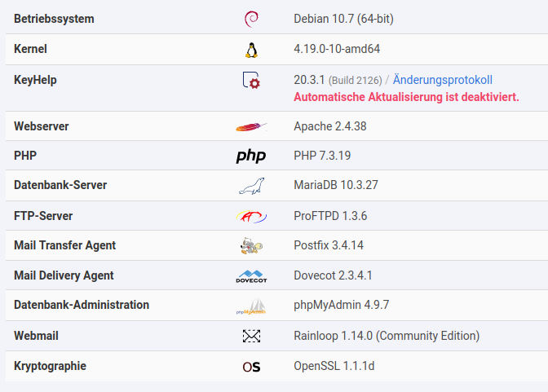Open the Änderungsprotokoll link
Image resolution: width=548 pixels, height=392 pixels.
click(x=442, y=80)
